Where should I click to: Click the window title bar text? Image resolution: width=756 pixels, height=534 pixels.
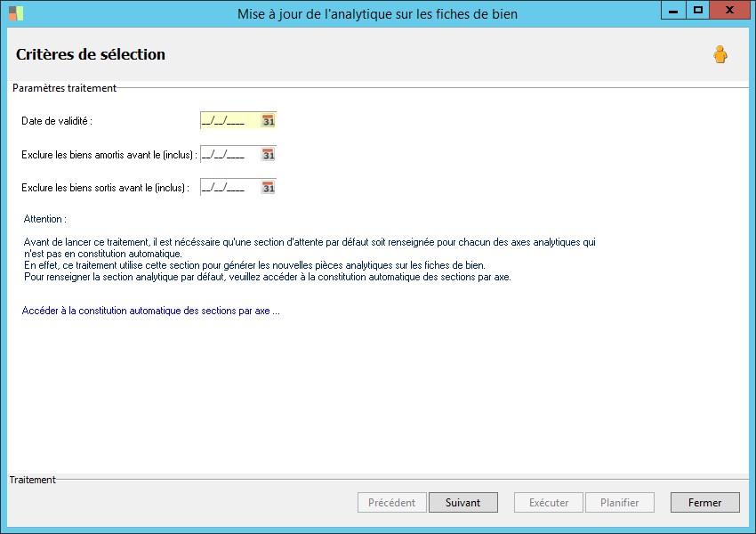(377, 14)
